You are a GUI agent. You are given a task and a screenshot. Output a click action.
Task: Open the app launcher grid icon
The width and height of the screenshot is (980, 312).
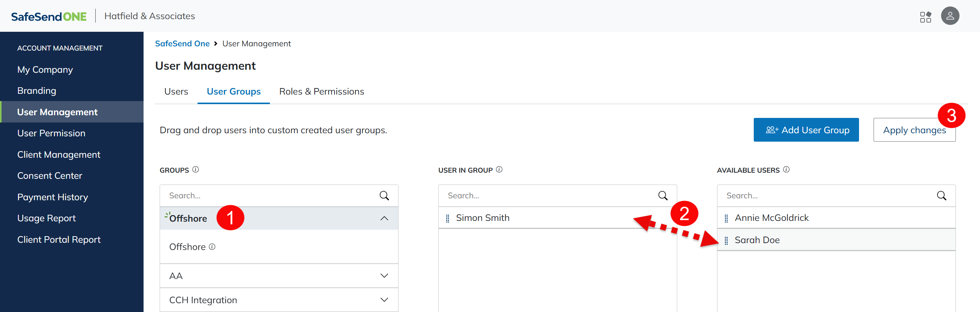(x=925, y=17)
